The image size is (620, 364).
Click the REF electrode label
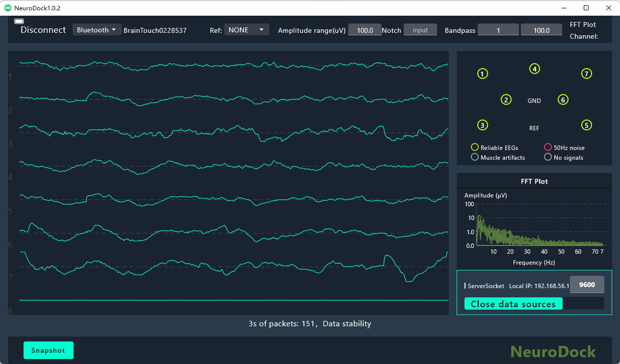(534, 128)
